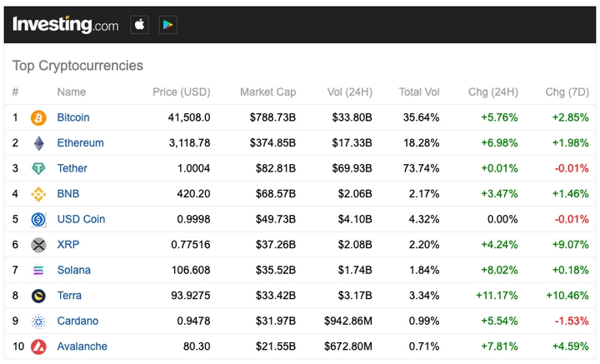This screenshot has width=600, height=364.
Task: Click Solana 24H change +8.02%
Action: click(x=499, y=270)
